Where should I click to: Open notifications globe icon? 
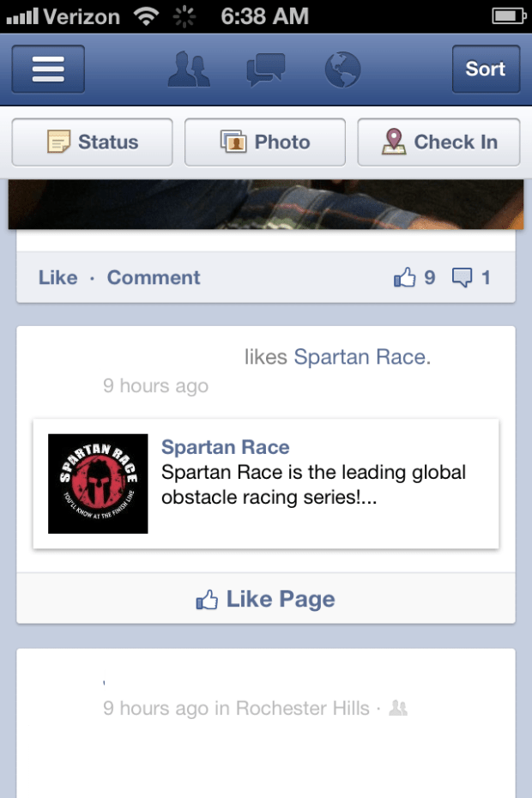(342, 70)
